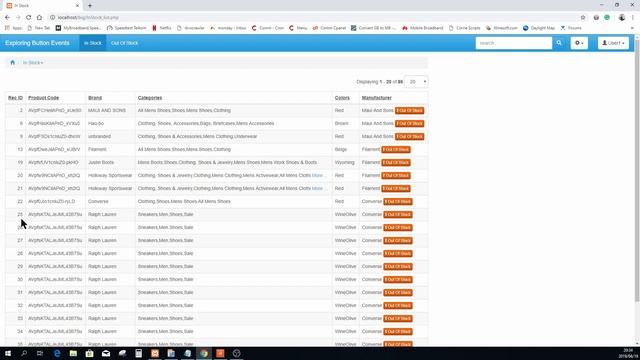This screenshot has height=360, width=640.
Task: Click the browser back arrow
Action: click(7, 18)
